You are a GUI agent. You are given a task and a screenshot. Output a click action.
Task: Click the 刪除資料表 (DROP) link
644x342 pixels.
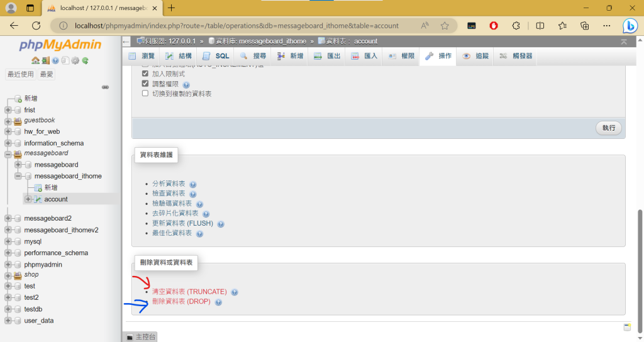click(x=181, y=302)
